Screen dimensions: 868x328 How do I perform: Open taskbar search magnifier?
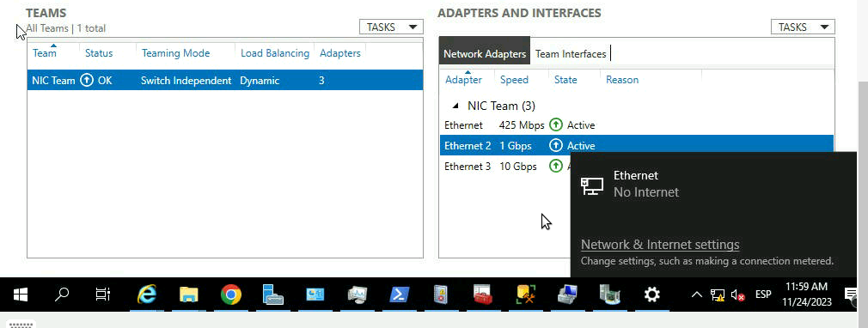pyautogui.click(x=61, y=295)
